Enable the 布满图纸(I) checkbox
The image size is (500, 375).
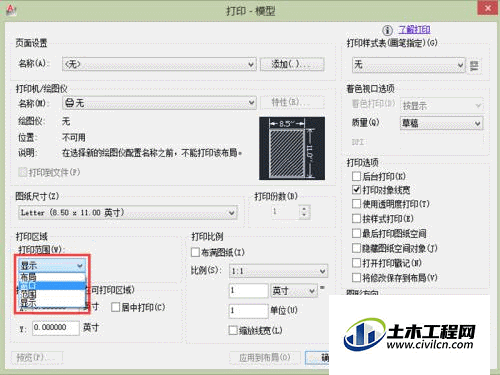(195, 252)
